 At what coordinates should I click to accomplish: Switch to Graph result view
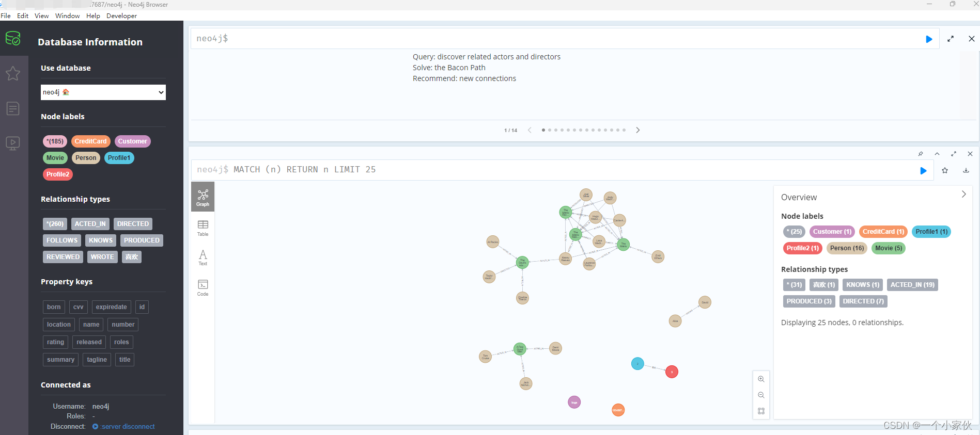[203, 197]
